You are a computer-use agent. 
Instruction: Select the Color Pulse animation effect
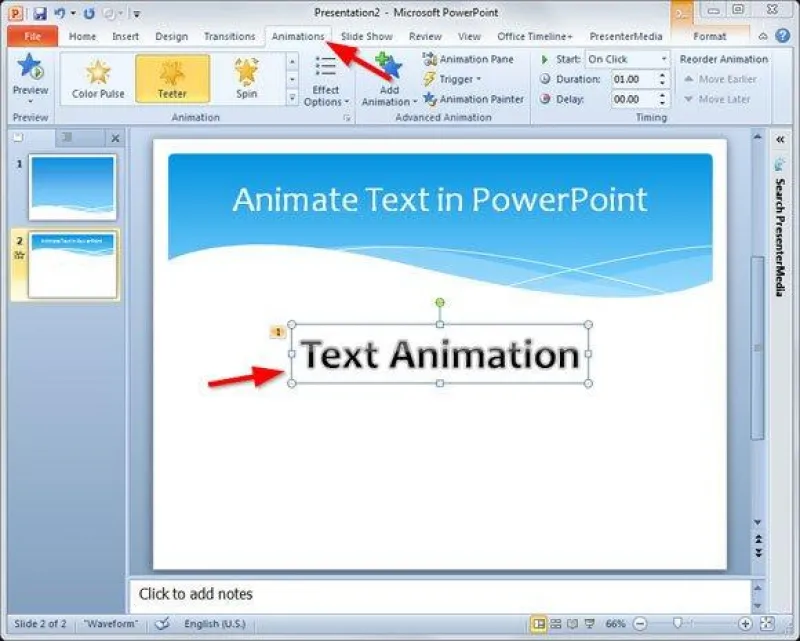98,79
